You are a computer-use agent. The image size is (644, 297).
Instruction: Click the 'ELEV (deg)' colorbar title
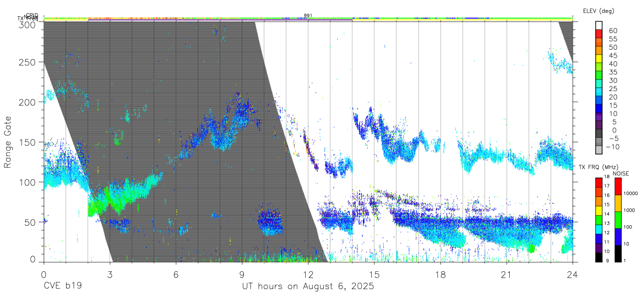coord(598,11)
